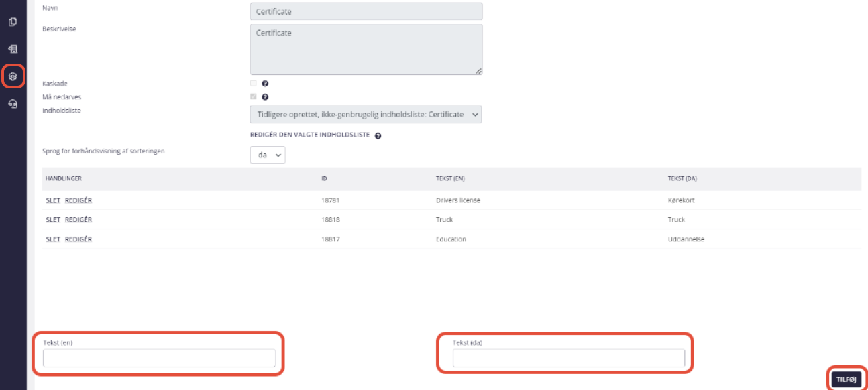868x390 pixels.
Task: Edit the Education row via REDIGÉR
Action: (x=78, y=239)
